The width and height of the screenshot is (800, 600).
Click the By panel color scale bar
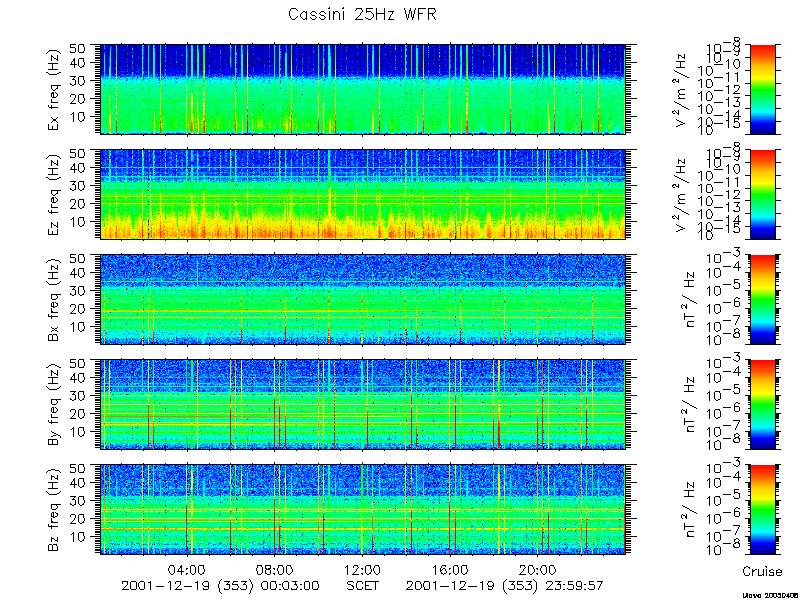click(762, 405)
